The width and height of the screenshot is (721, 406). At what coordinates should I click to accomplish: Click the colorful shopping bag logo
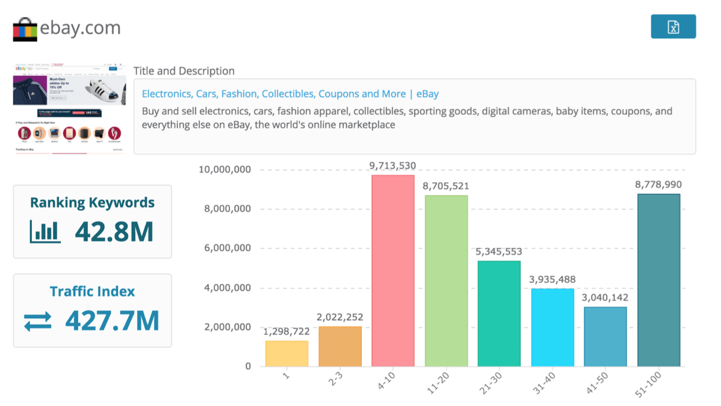coord(25,29)
